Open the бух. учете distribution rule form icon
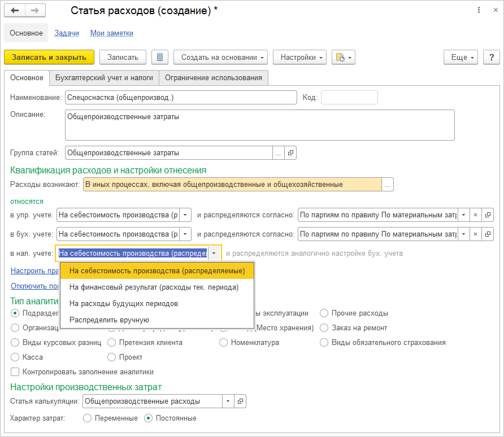Screen dimensions: 504x437 (488, 234)
